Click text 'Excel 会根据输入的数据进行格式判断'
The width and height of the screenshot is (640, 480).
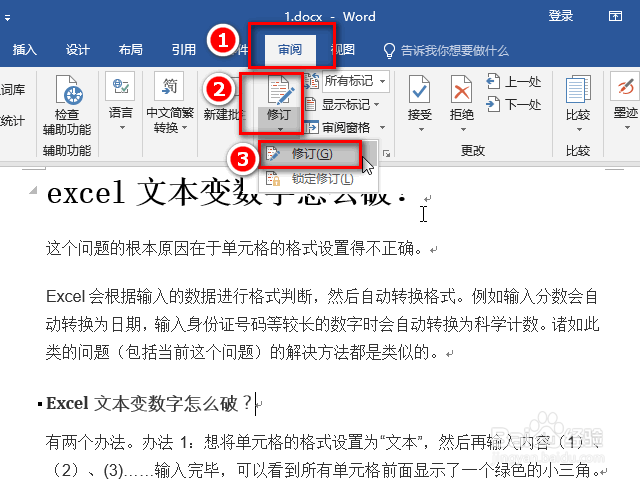click(179, 296)
